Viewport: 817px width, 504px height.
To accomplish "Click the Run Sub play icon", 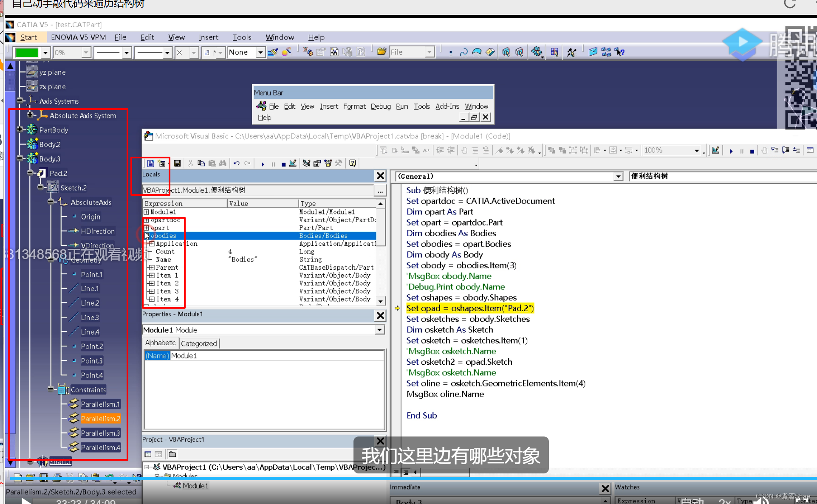I will tap(263, 164).
